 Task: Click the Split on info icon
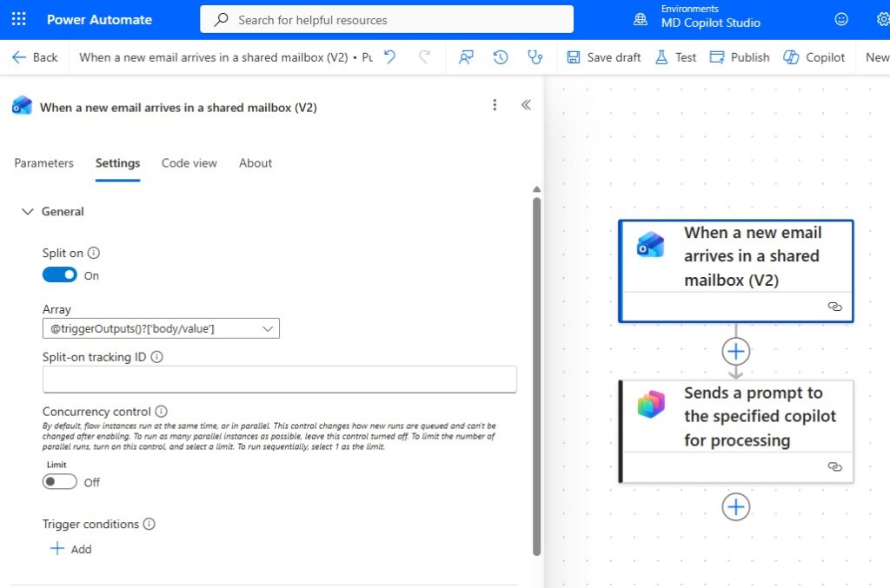[94, 254]
